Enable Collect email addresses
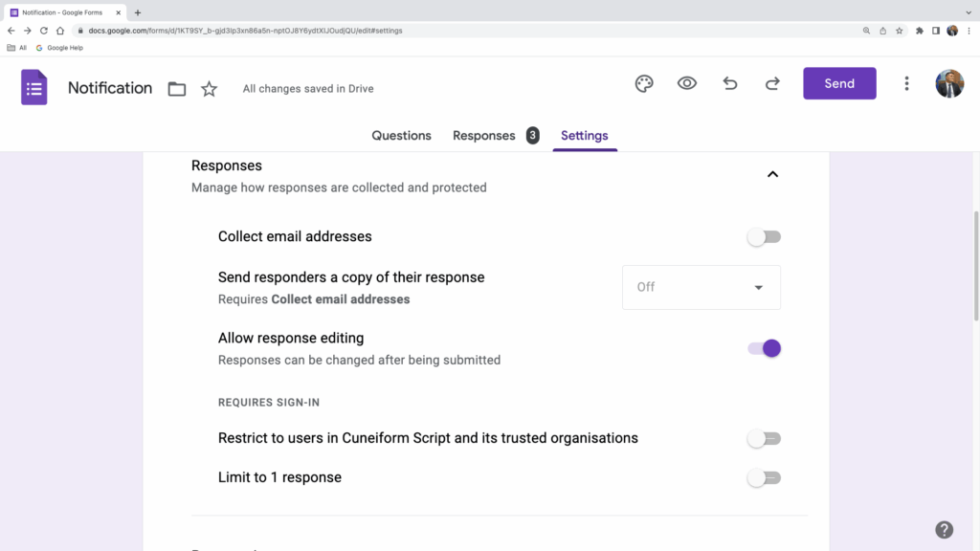 [x=763, y=236]
